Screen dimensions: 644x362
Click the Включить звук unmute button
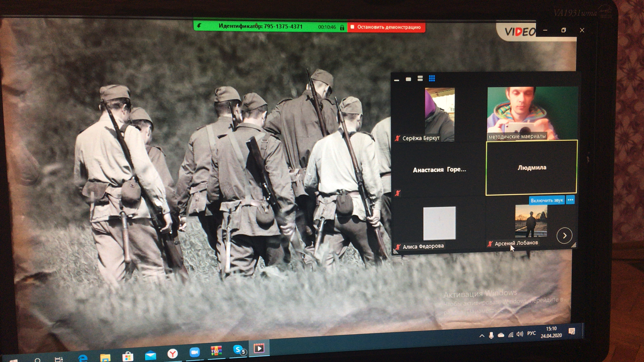[x=547, y=200]
